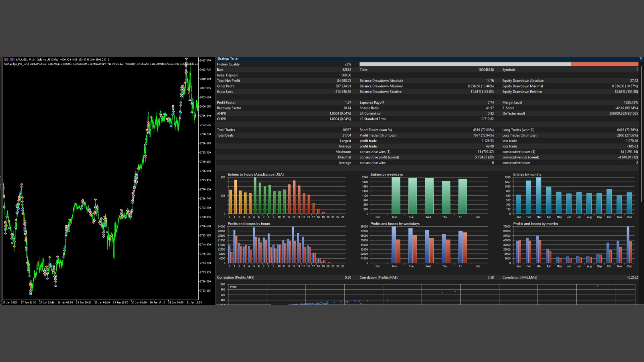Click Monday bar in Entries by weekdays
The width and height of the screenshot is (644, 362).
pyautogui.click(x=395, y=195)
